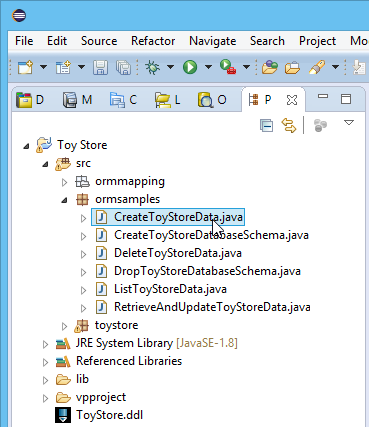Select the JRE System Library entry

coord(157,343)
